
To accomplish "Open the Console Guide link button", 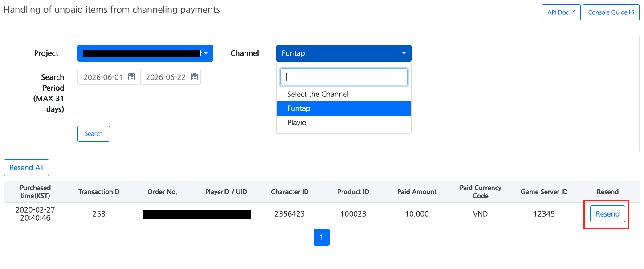I will pyautogui.click(x=611, y=12).
